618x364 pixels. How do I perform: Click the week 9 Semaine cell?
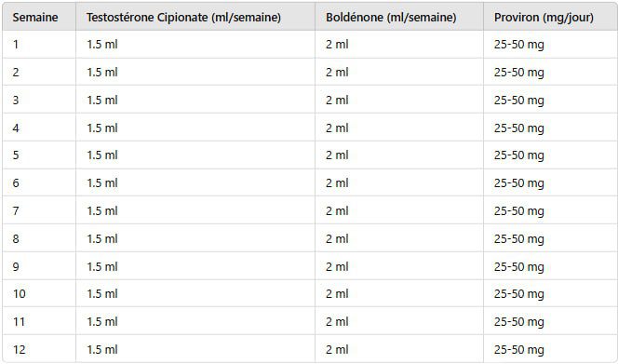(39, 266)
